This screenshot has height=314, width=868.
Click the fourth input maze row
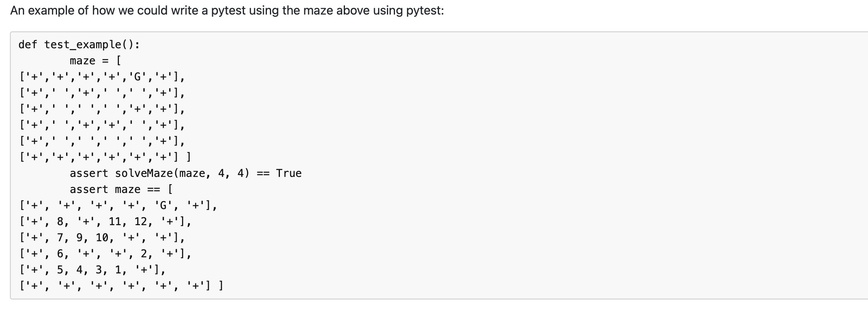102,125
